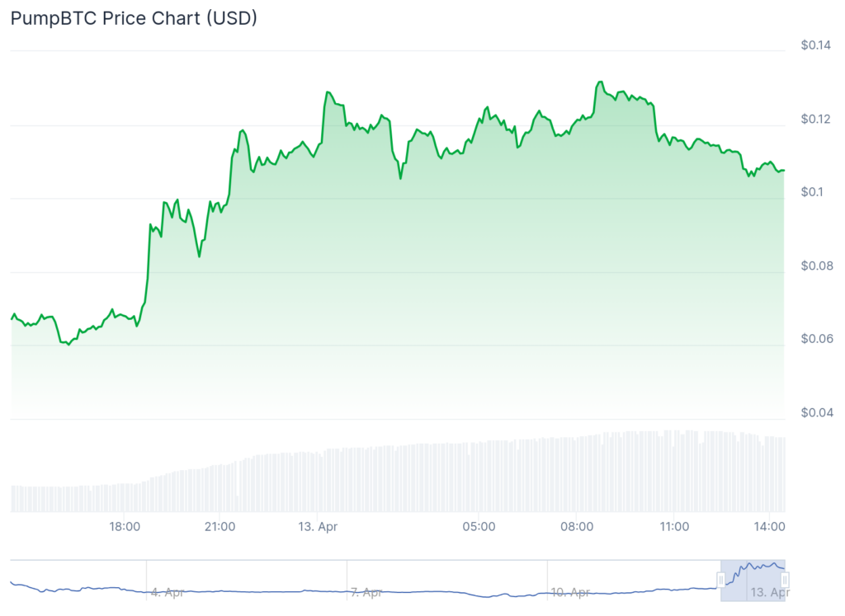Image resolution: width=845 pixels, height=616 pixels.
Task: Click the $0.08 price axis label
Action: (815, 266)
